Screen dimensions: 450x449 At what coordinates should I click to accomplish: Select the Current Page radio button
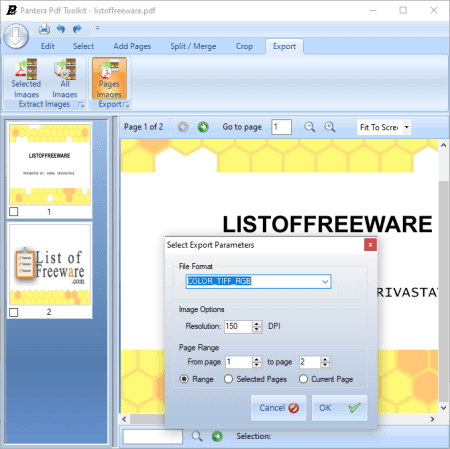point(303,379)
